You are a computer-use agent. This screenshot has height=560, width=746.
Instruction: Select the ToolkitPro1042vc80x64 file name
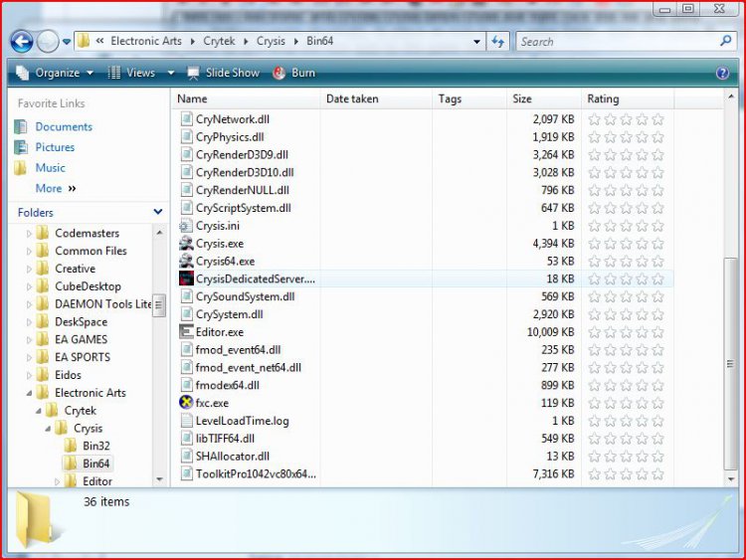click(256, 473)
